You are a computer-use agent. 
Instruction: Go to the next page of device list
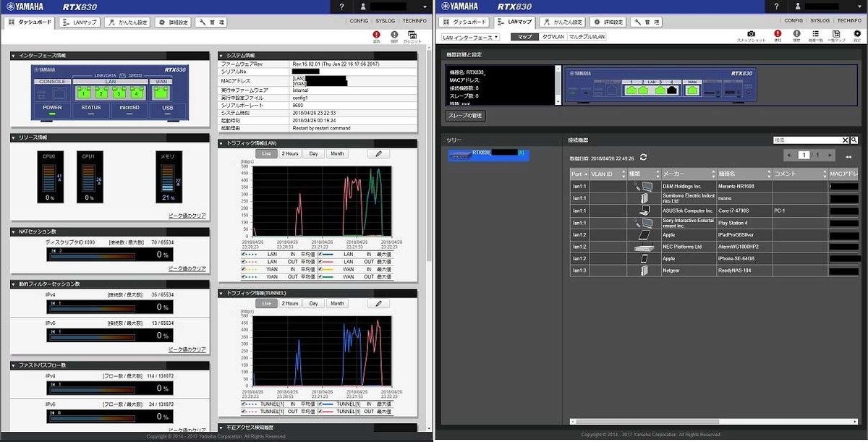(x=830, y=155)
